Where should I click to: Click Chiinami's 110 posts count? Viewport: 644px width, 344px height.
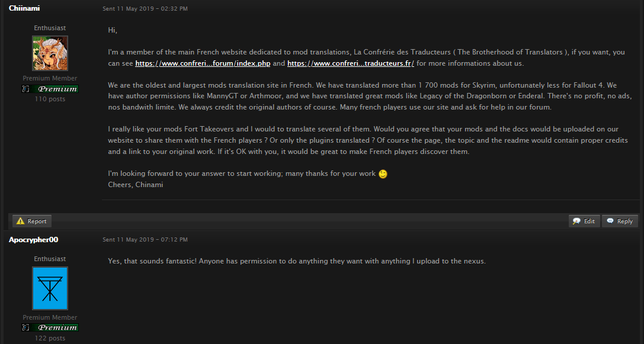pos(50,99)
